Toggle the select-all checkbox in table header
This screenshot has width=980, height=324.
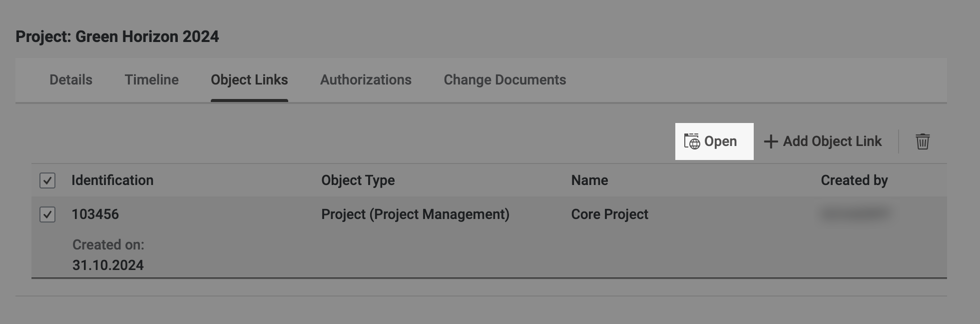(47, 180)
